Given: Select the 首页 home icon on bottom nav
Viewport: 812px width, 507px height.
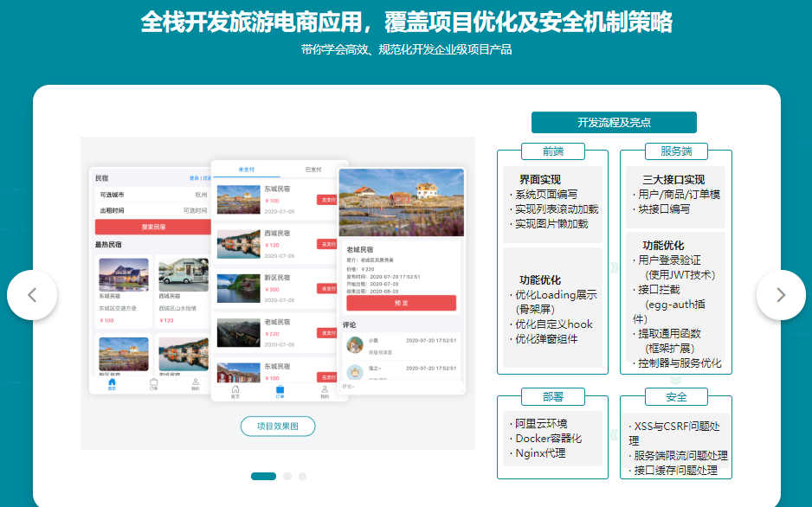Looking at the screenshot, I should [x=111, y=382].
